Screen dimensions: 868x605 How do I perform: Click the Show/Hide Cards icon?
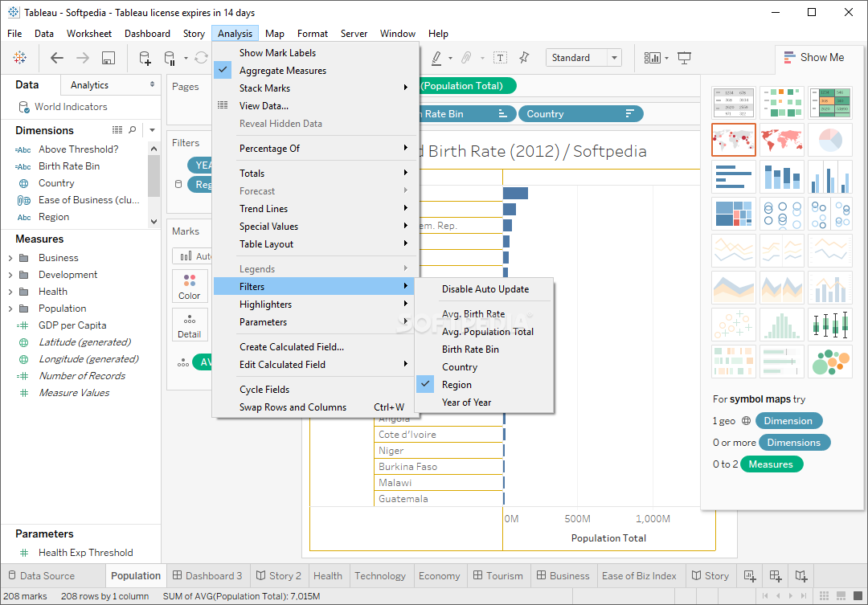click(x=652, y=58)
